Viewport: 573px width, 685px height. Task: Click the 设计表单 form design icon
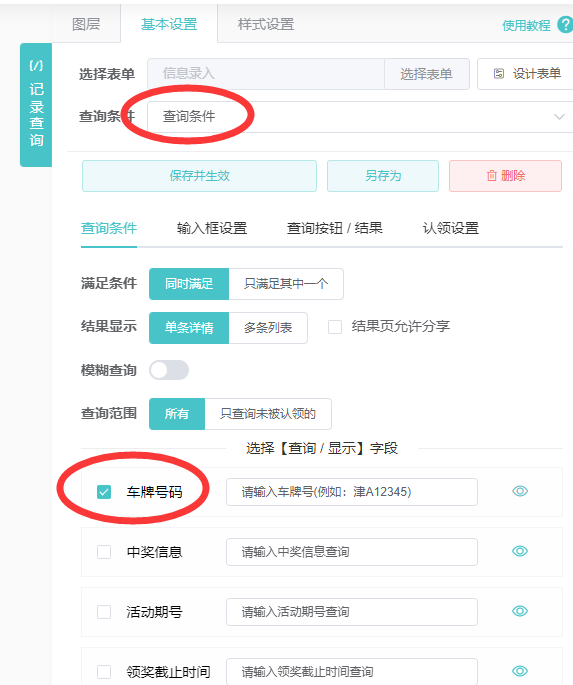[x=499, y=74]
